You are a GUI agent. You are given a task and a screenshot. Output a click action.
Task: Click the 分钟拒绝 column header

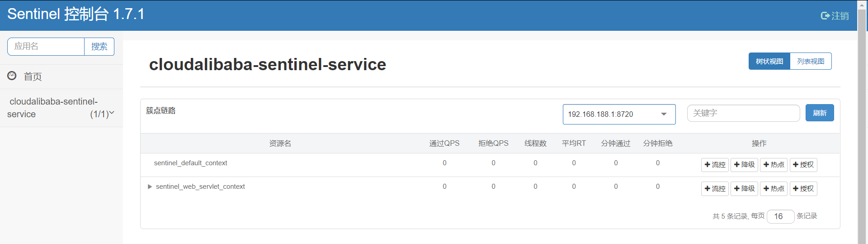658,144
